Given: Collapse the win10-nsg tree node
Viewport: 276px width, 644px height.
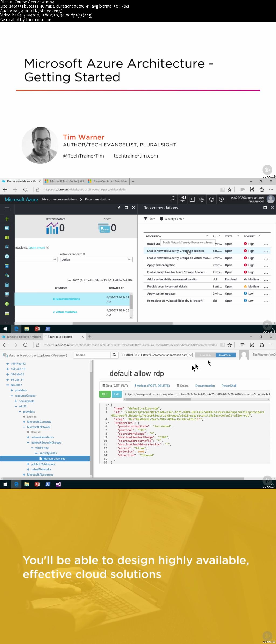Looking at the screenshot, I should [x=32, y=448].
